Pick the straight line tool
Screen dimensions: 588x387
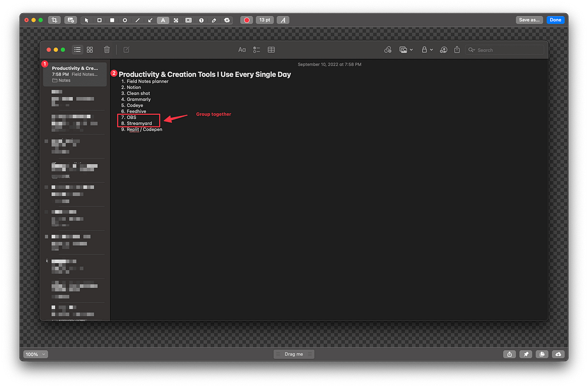[x=138, y=20]
